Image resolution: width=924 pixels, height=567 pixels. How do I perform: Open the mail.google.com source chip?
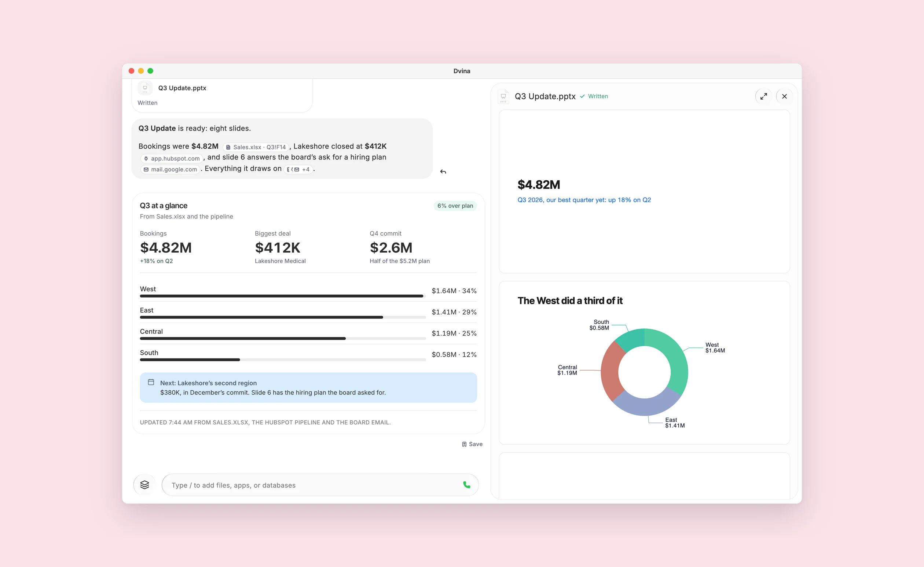pyautogui.click(x=170, y=169)
